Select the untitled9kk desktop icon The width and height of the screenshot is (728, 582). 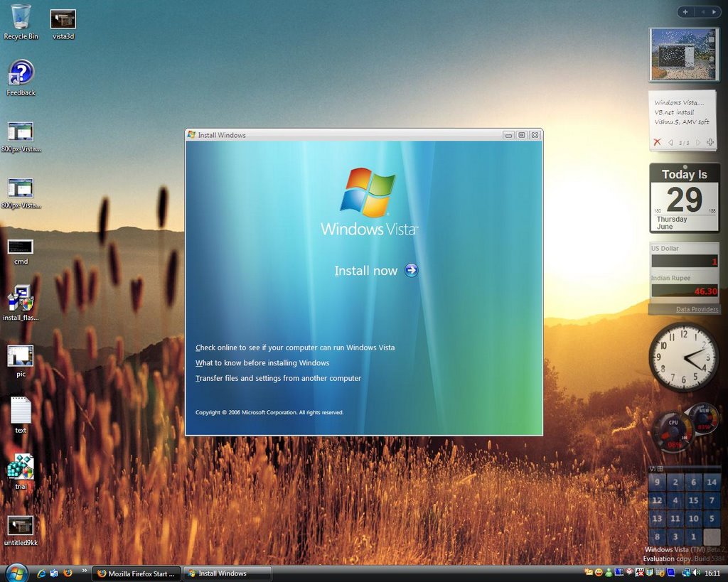coord(21,531)
